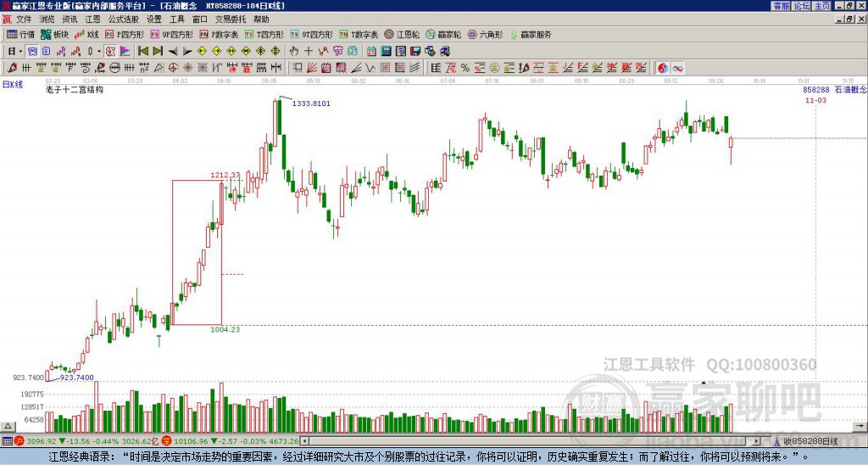The image size is (868, 465).
Task: Click the triangle ruler protractor tool
Action: pyautogui.click(x=159, y=68)
